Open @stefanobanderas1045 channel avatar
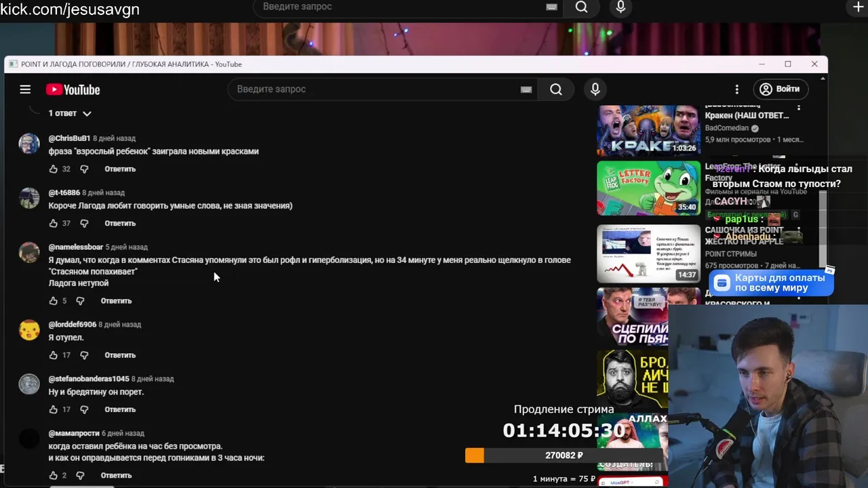 [x=29, y=384]
